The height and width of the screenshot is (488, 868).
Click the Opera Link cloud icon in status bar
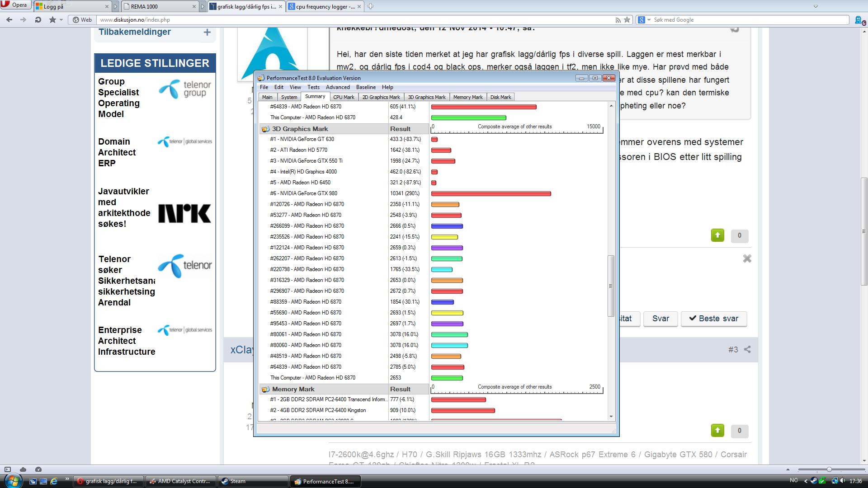[x=23, y=469]
